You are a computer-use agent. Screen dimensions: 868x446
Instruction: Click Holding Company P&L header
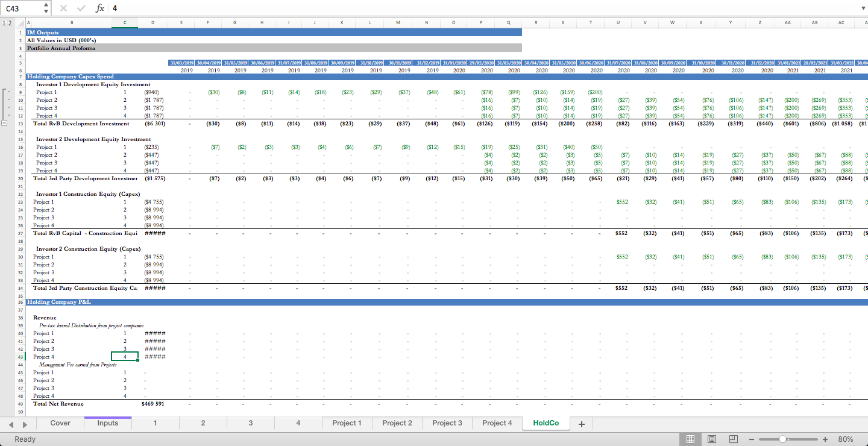[x=59, y=301]
